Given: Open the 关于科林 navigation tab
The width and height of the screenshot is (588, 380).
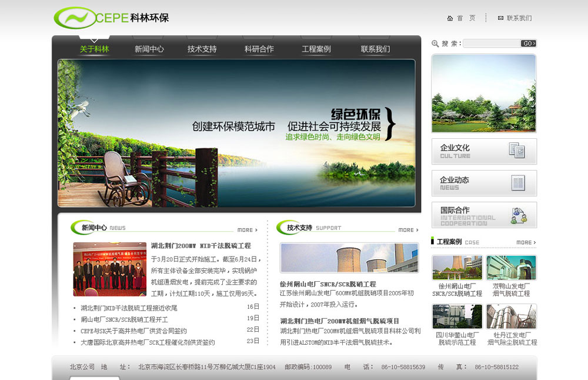Looking at the screenshot, I should click(x=94, y=49).
